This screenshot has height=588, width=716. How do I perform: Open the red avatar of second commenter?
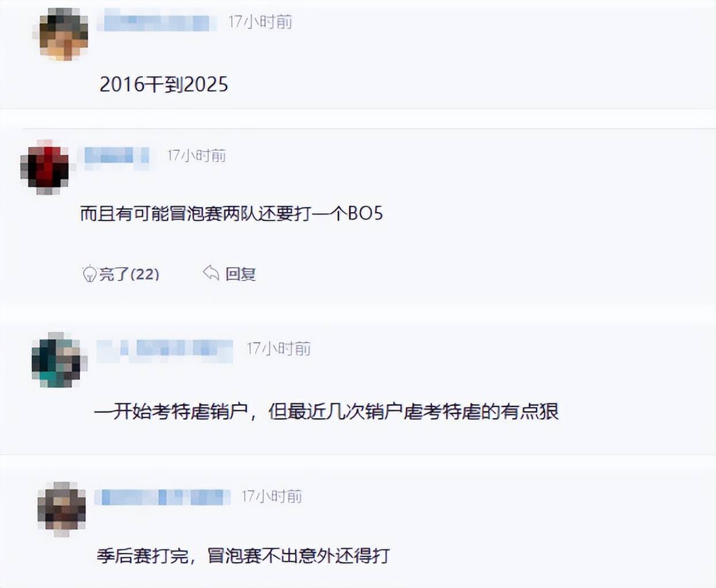(x=46, y=167)
